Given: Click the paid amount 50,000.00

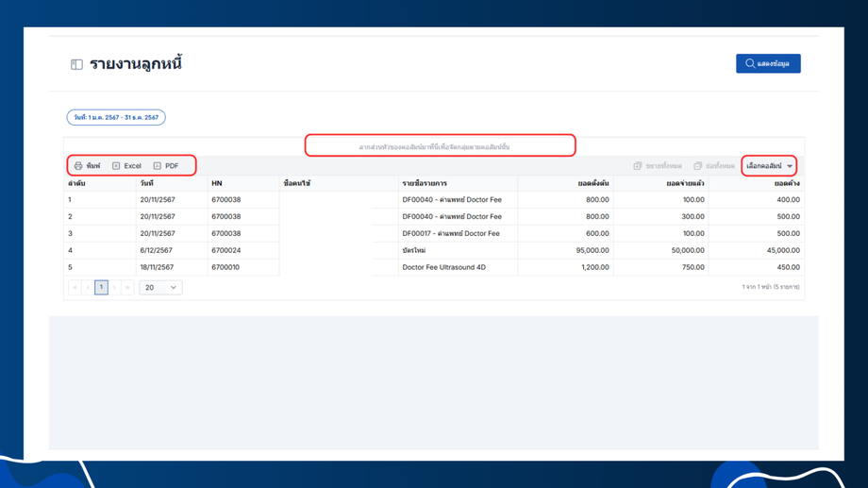Looking at the screenshot, I should [x=660, y=250].
